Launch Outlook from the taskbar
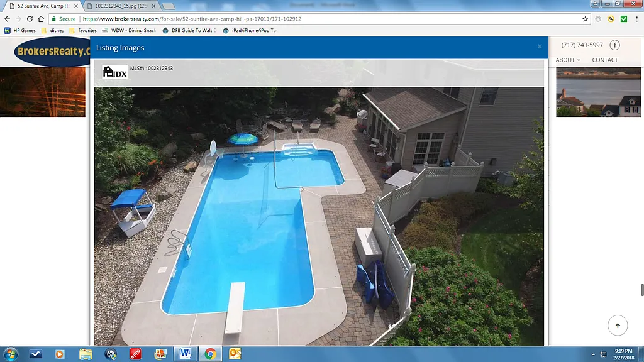Viewport: 644px width, 362px height. point(235,354)
